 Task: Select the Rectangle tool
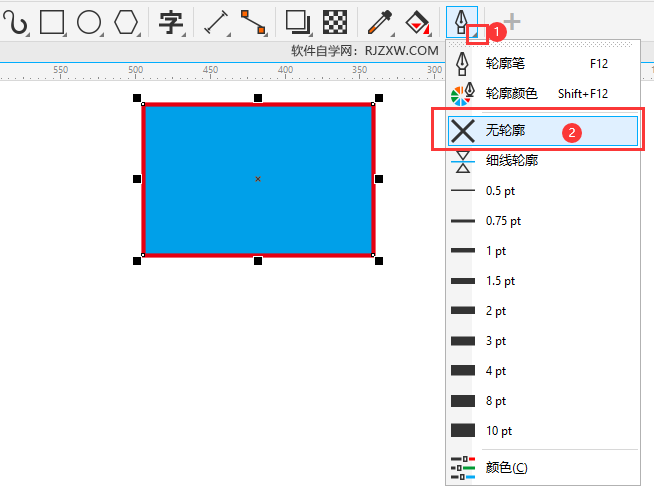point(52,22)
